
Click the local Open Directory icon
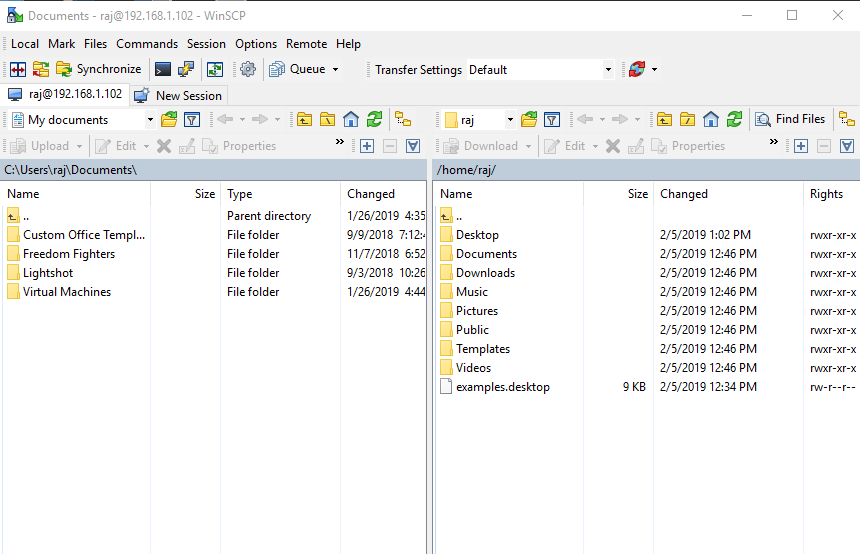[x=169, y=120]
